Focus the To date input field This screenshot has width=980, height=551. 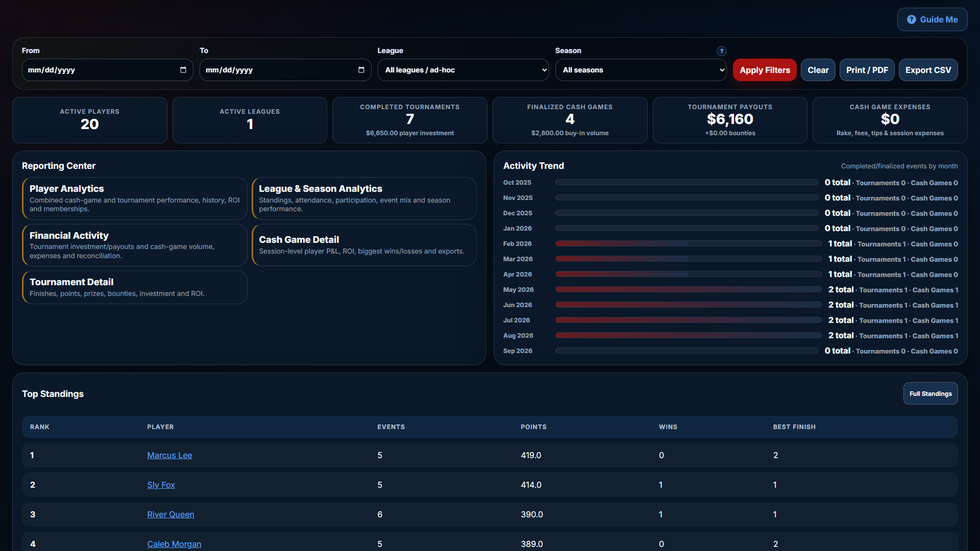pos(285,70)
